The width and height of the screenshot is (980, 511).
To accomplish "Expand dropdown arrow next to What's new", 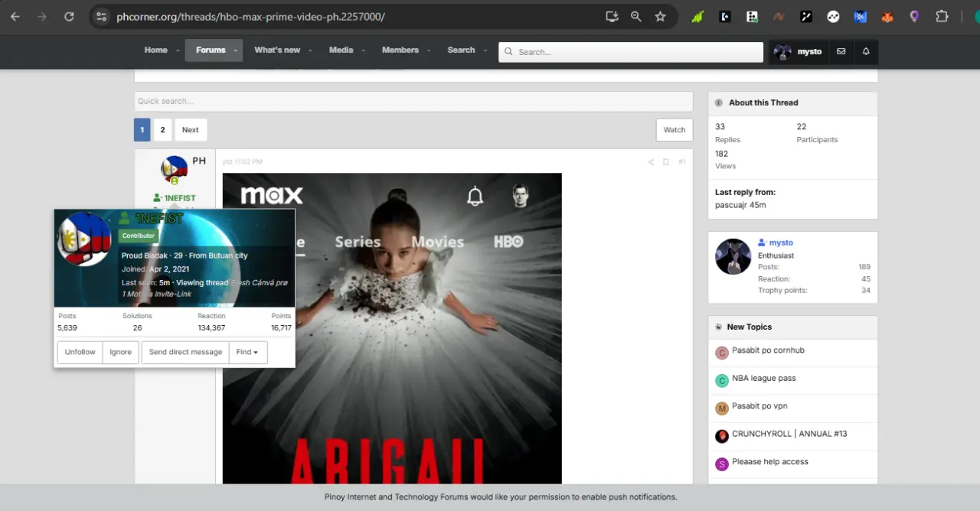I will [310, 50].
